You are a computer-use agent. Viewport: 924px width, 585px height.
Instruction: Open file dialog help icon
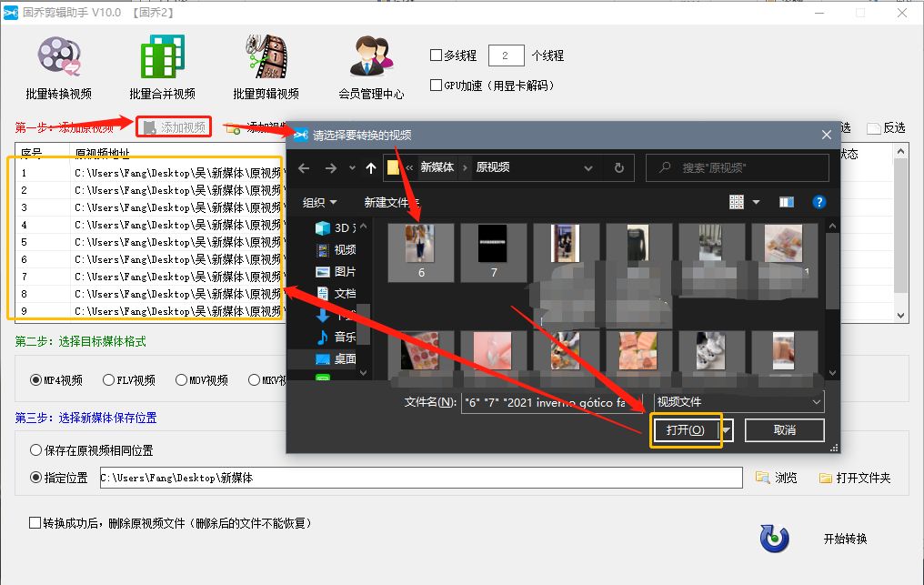tap(819, 202)
